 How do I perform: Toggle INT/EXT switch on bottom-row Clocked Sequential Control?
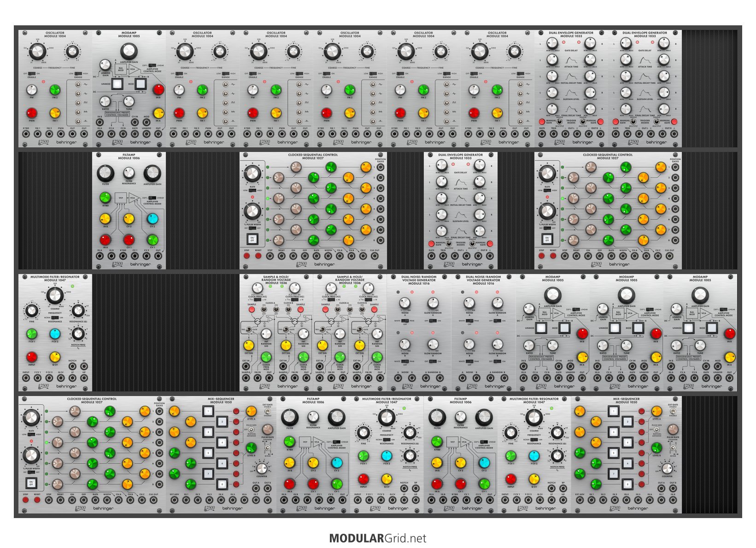[x=31, y=472]
